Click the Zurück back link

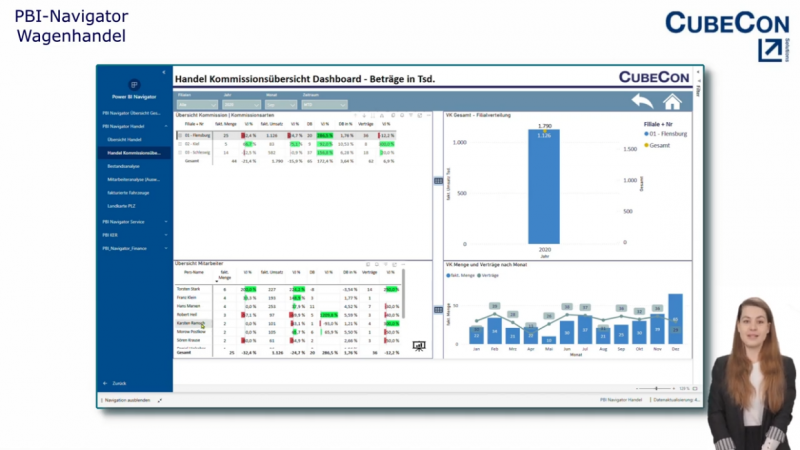pyautogui.click(x=118, y=383)
